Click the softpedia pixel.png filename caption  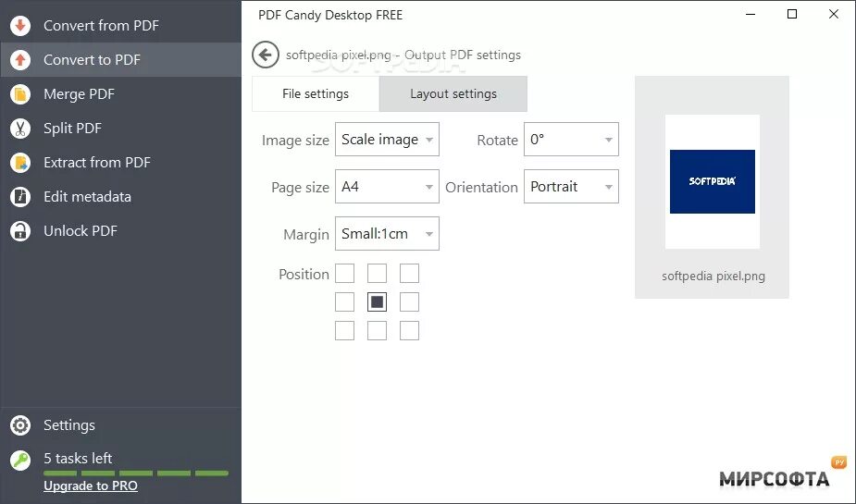[x=713, y=276]
